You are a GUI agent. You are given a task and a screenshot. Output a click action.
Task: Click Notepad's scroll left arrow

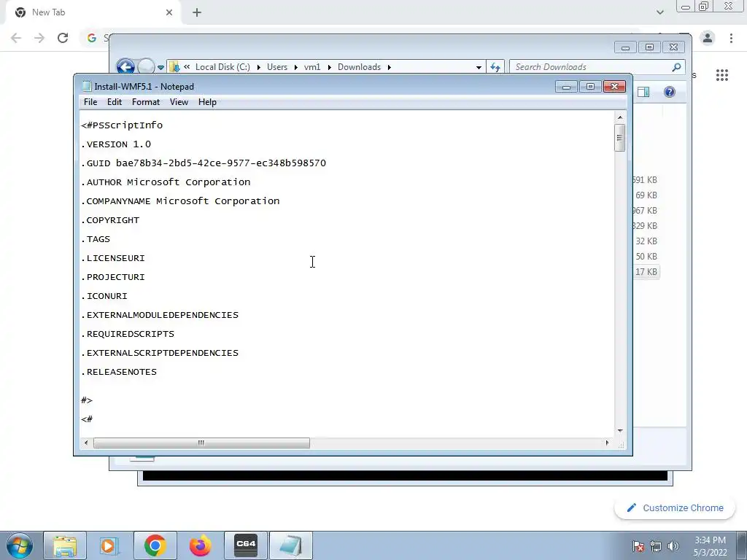coord(86,443)
